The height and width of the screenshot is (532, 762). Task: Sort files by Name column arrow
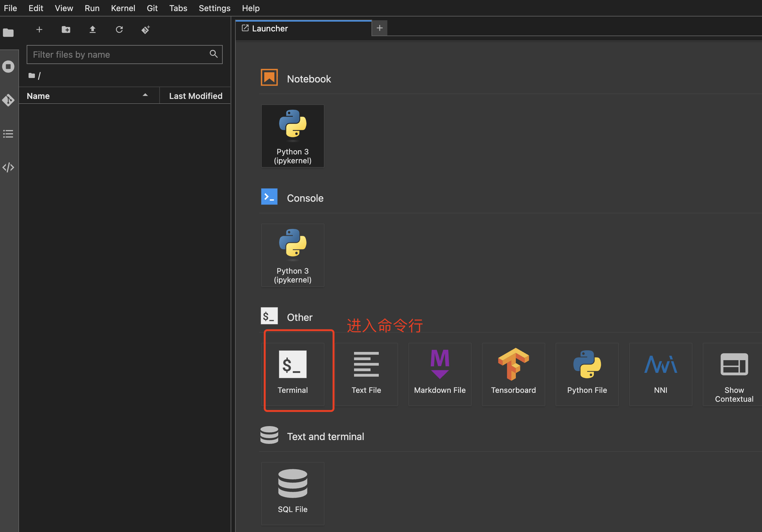tap(145, 95)
